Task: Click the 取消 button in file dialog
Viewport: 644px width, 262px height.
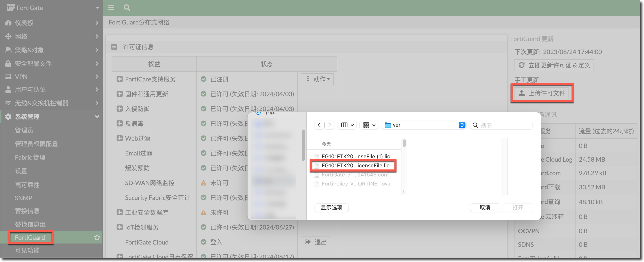Action: tap(485, 207)
